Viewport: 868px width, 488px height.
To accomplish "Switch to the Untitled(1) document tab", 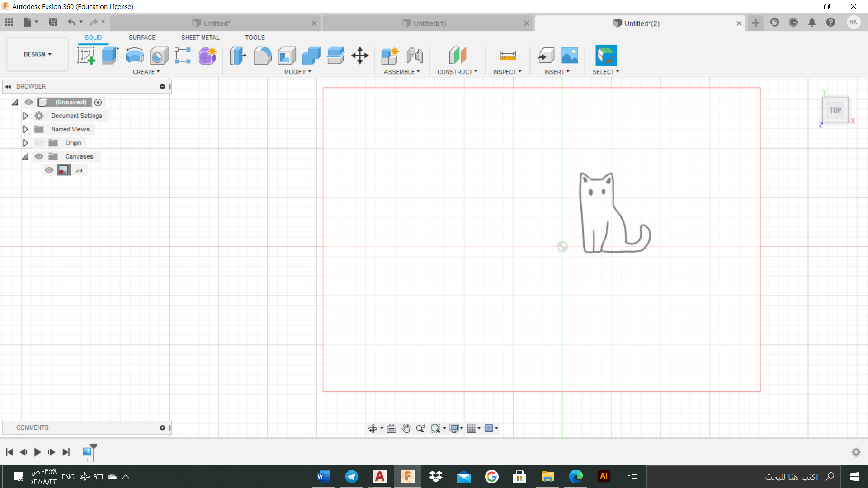I will (x=428, y=23).
